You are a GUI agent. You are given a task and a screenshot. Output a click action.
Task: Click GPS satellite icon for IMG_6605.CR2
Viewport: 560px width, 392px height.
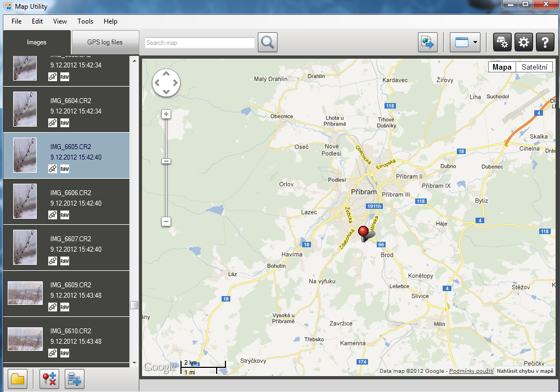[x=53, y=169]
